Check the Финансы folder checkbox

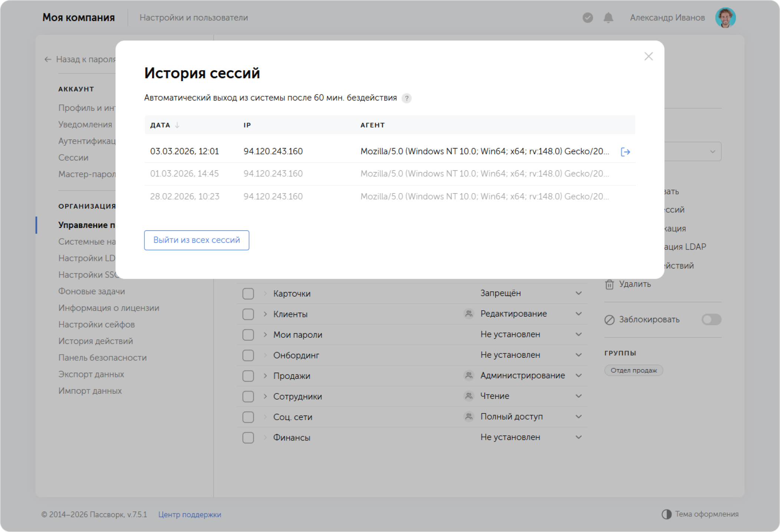248,438
